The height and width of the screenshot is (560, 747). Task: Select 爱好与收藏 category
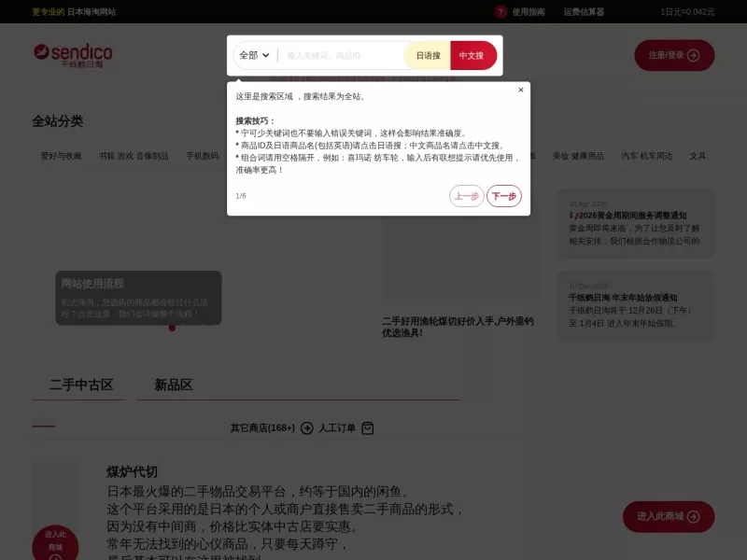click(x=61, y=156)
